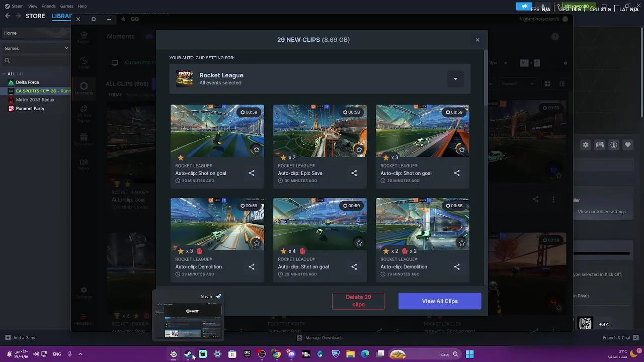Open game info icon in Steam
The image size is (644, 362).
[x=614, y=145]
